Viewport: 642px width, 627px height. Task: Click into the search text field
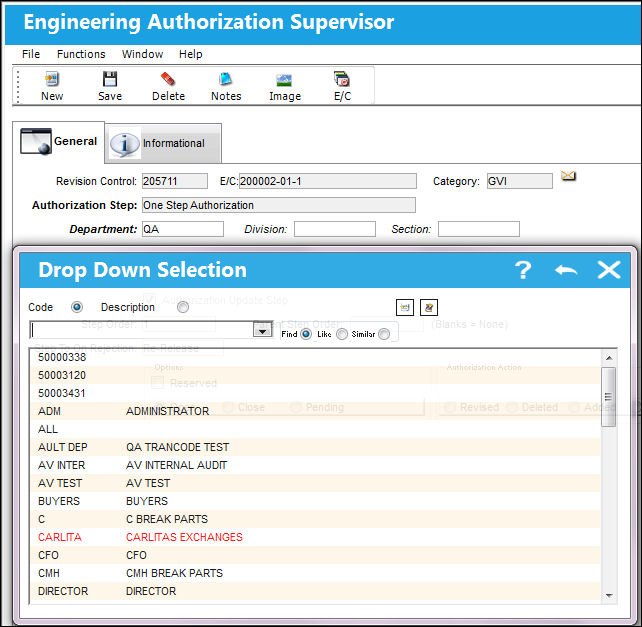(x=142, y=330)
